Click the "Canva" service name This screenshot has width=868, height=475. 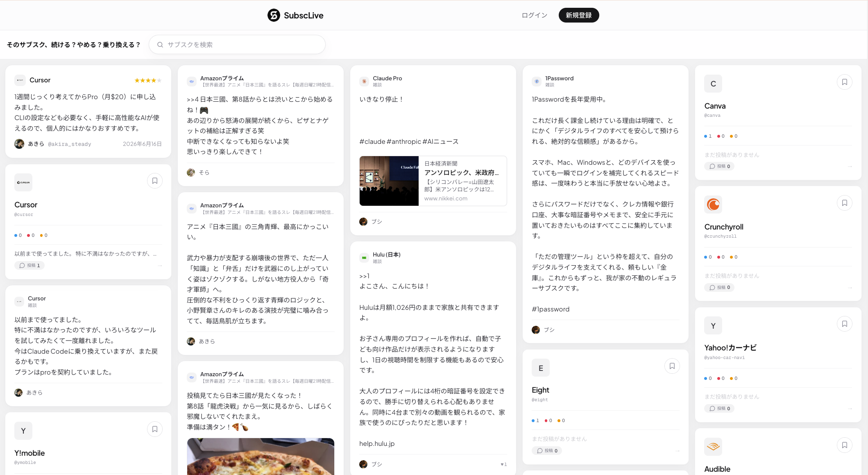click(715, 106)
